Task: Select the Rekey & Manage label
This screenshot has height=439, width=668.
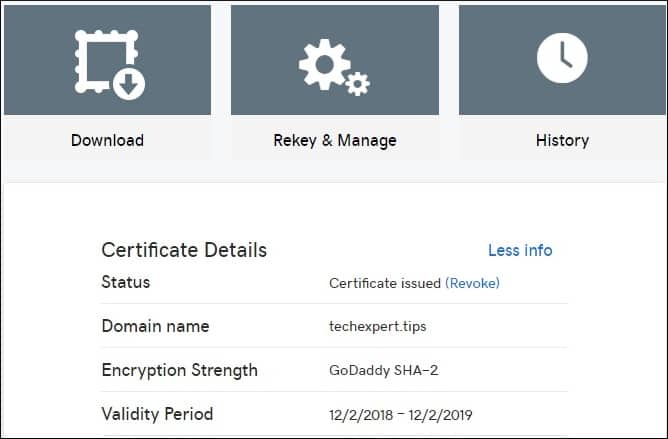Action: click(x=335, y=141)
